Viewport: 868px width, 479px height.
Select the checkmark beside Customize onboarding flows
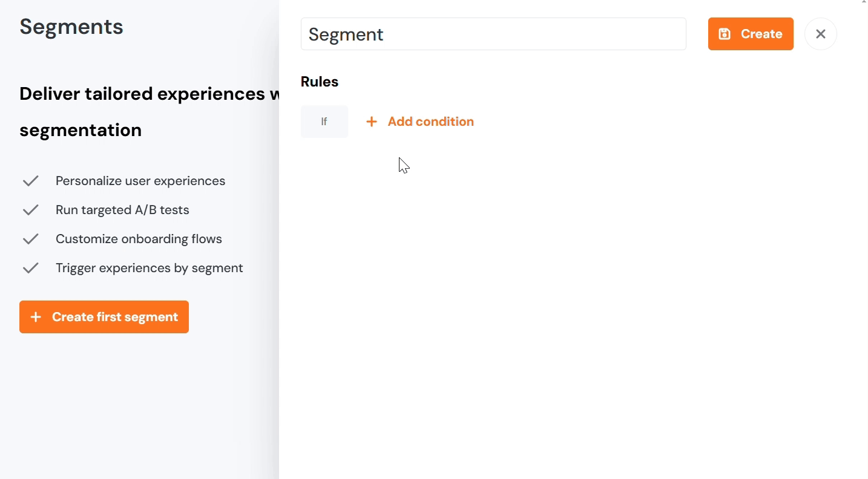click(30, 239)
